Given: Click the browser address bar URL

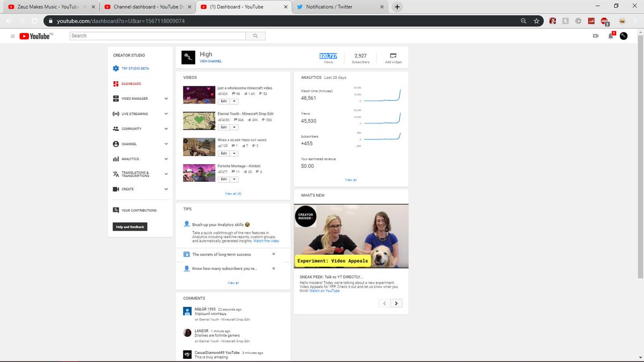Looking at the screenshot, I should 121,21.
